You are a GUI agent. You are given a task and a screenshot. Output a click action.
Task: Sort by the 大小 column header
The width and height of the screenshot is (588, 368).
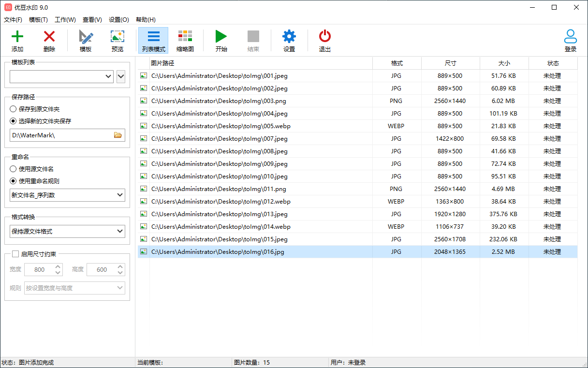[504, 63]
